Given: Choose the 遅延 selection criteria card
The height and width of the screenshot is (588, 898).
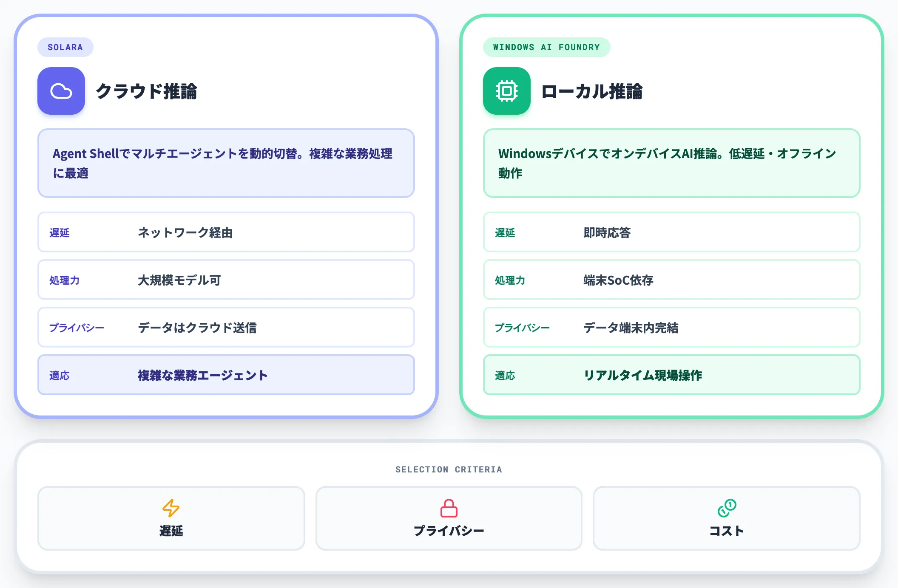Looking at the screenshot, I should (171, 518).
